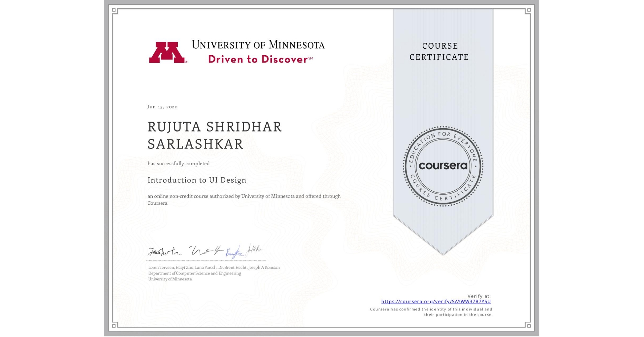
Task: Select the coursera wordmark inside the seal
Action: tap(443, 166)
